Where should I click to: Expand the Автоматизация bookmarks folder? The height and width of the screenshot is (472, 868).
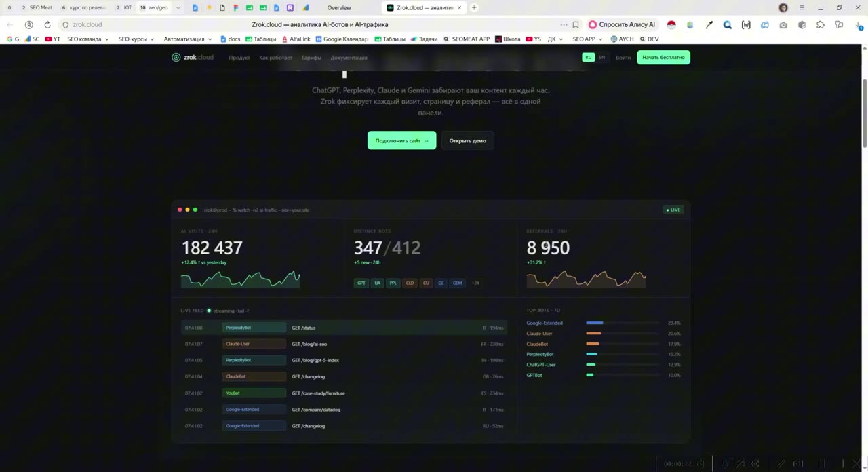pyautogui.click(x=188, y=39)
